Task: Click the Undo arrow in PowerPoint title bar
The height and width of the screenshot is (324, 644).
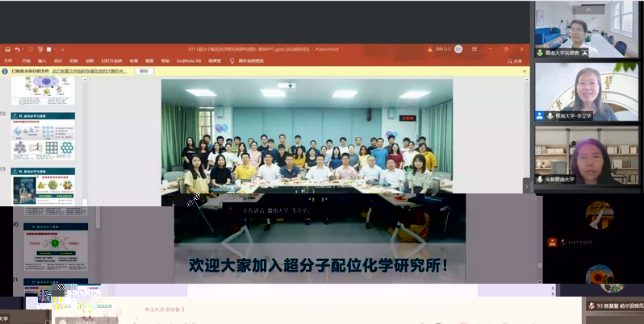Action: pyautogui.click(x=18, y=49)
